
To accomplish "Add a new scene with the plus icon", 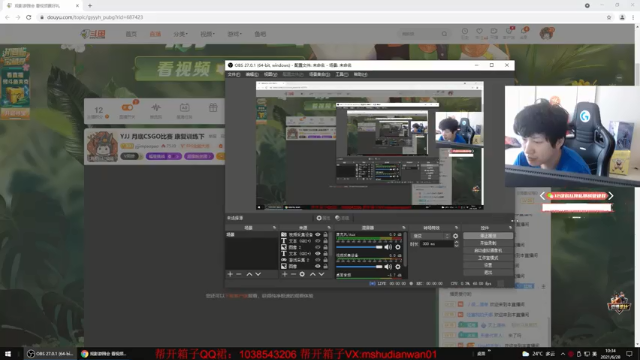I will pos(230,274).
